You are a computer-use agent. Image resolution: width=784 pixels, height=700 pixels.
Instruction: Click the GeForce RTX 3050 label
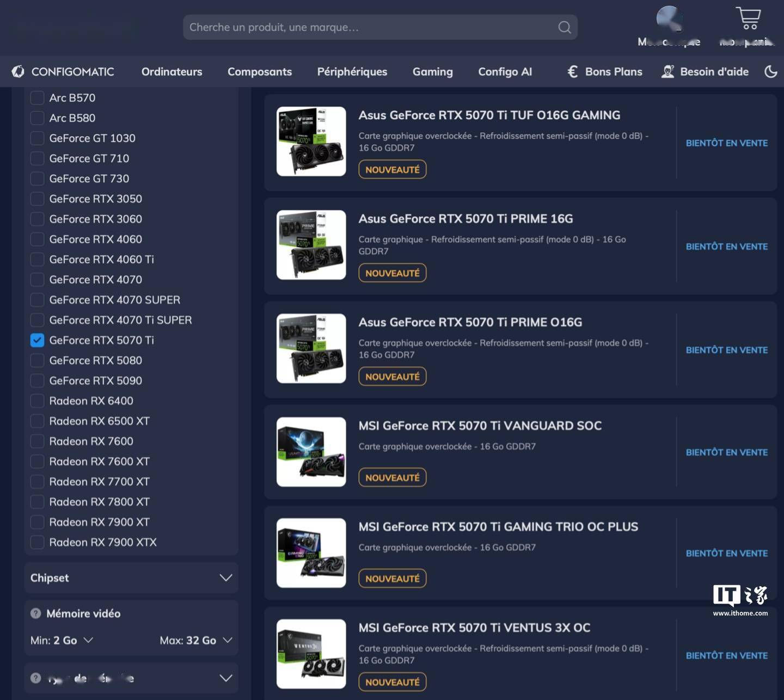click(x=95, y=199)
